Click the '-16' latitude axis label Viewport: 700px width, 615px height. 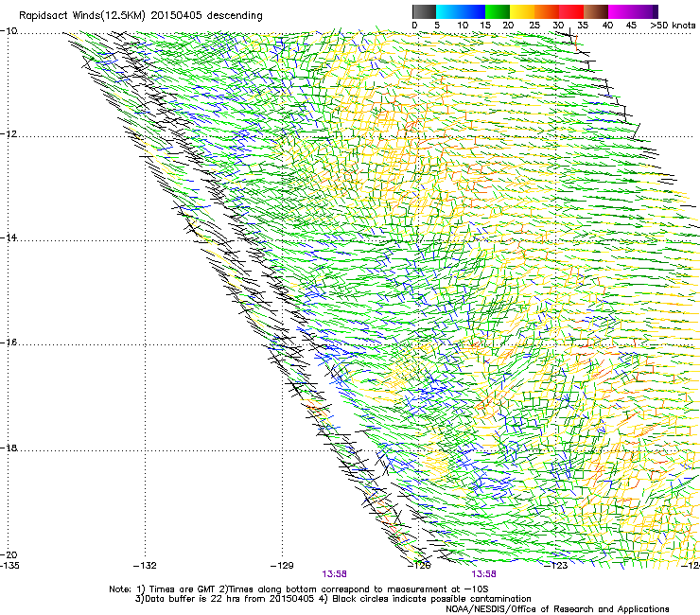click(x=9, y=343)
